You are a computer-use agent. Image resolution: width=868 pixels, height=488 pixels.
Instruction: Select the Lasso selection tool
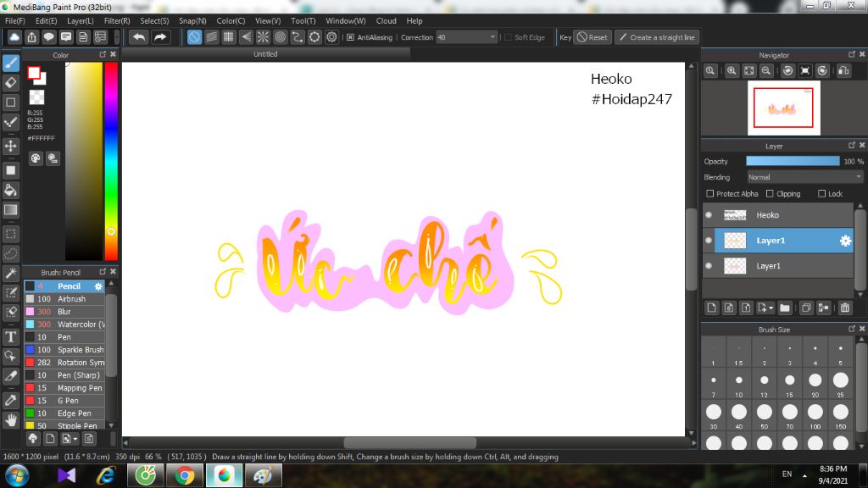tap(10, 253)
